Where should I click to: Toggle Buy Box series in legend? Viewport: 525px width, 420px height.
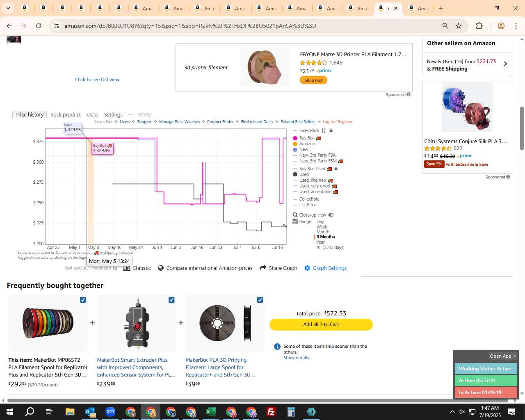pyautogui.click(x=307, y=138)
